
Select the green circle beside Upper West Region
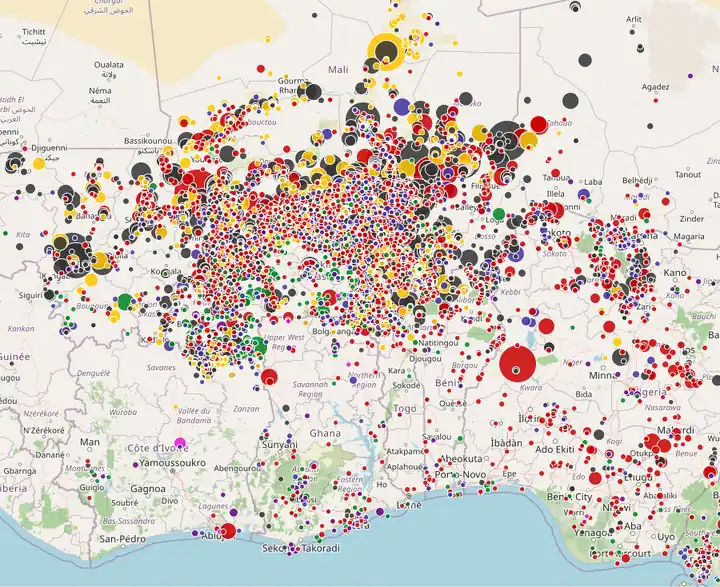click(x=258, y=346)
